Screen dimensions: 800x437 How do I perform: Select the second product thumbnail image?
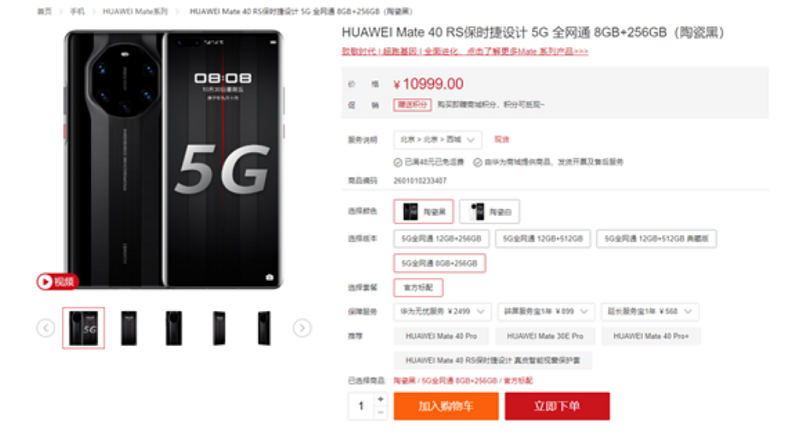click(x=129, y=328)
